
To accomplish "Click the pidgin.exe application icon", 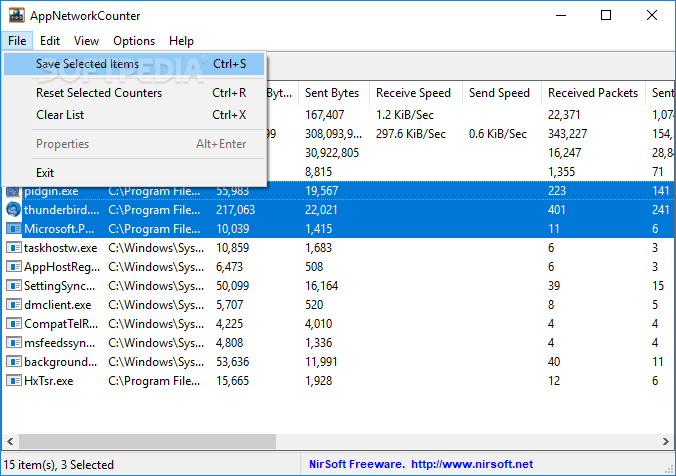I will pos(13,191).
